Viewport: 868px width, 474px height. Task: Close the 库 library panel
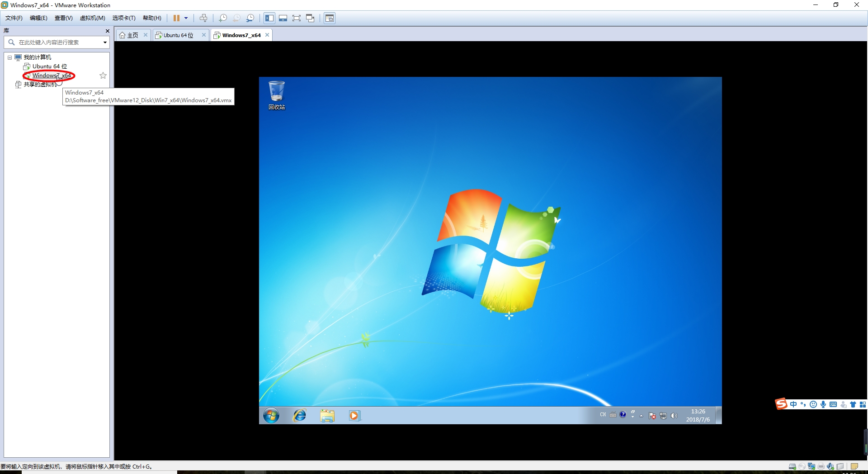pyautogui.click(x=107, y=31)
